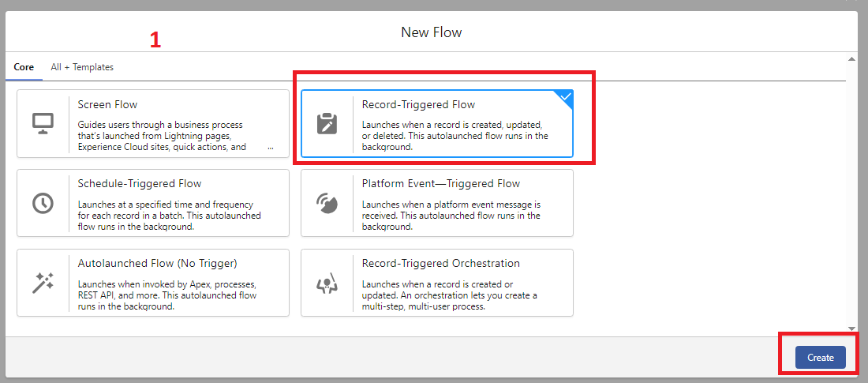Click the New Flow dialog heading
The height and width of the screenshot is (383, 868).
pyautogui.click(x=431, y=32)
